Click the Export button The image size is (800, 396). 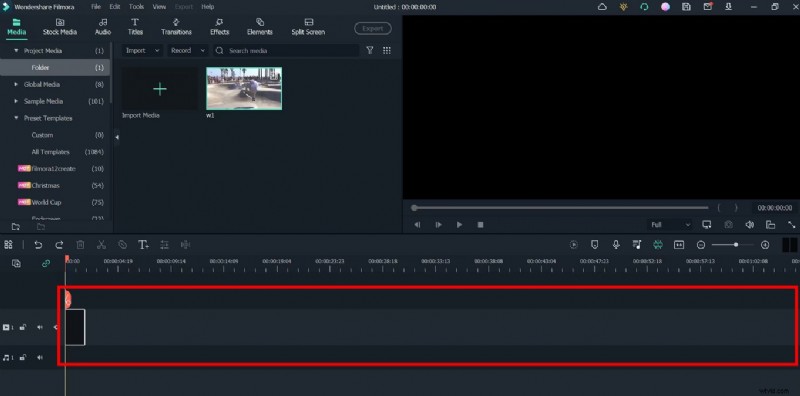coord(373,29)
